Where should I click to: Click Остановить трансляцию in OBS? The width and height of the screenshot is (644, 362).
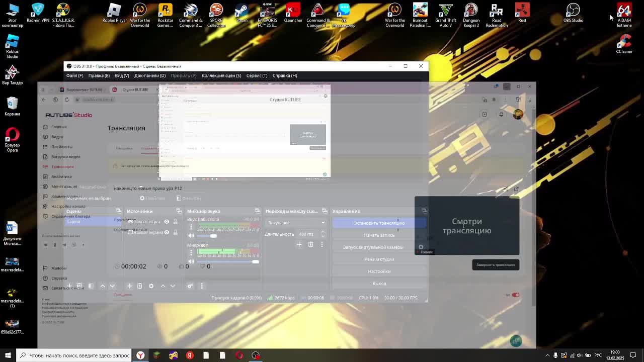point(379,223)
